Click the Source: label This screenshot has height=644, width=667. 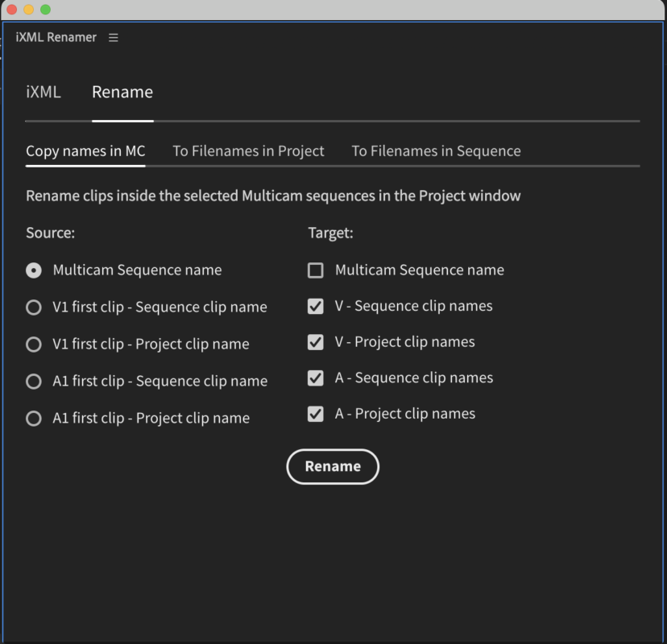pos(50,233)
